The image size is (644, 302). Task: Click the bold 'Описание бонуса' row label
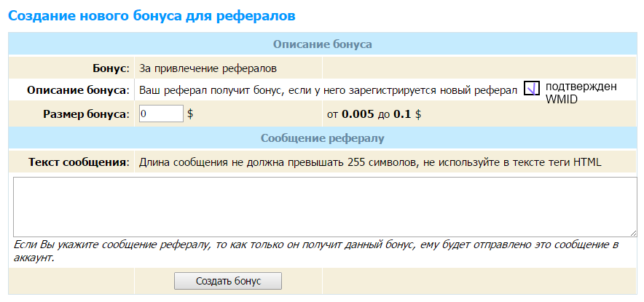tap(77, 90)
